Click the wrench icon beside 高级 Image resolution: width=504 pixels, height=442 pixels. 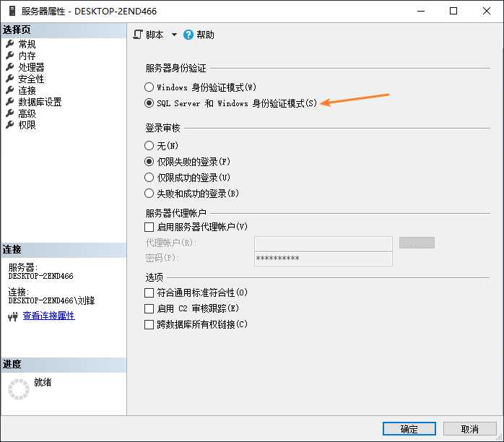coord(10,113)
